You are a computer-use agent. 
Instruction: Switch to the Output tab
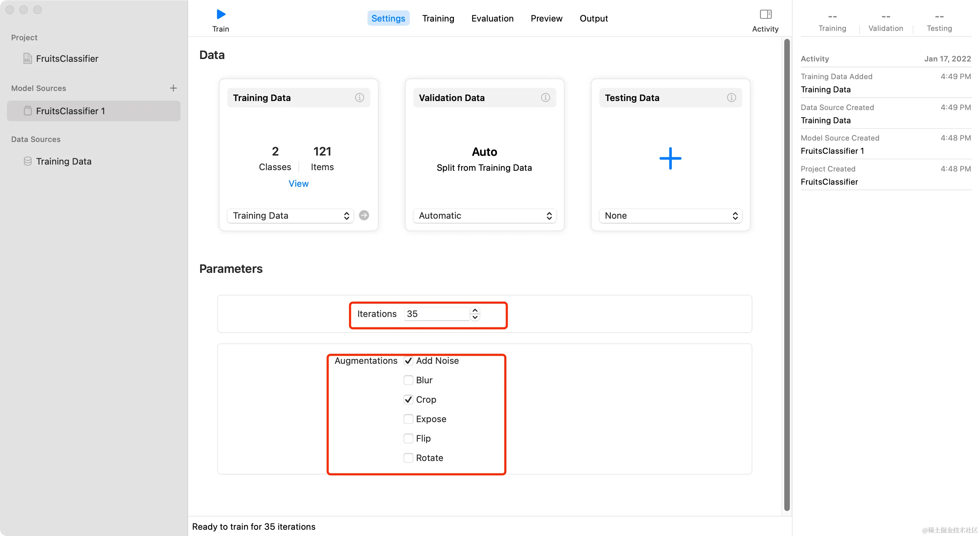click(x=593, y=18)
